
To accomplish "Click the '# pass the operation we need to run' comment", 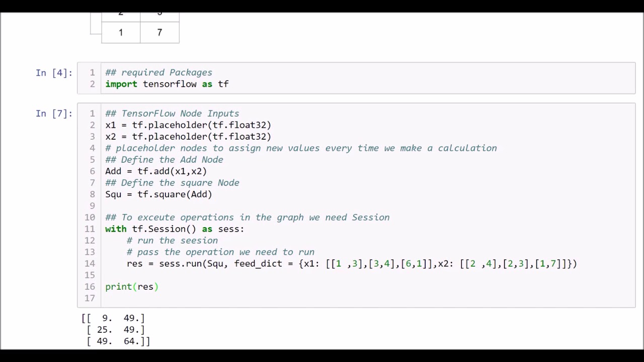I will tap(220, 252).
